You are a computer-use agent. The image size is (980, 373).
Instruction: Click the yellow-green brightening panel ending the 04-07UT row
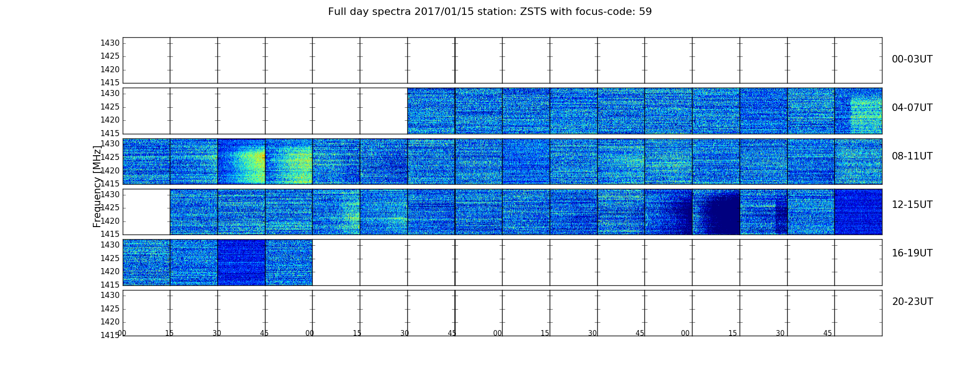click(858, 111)
